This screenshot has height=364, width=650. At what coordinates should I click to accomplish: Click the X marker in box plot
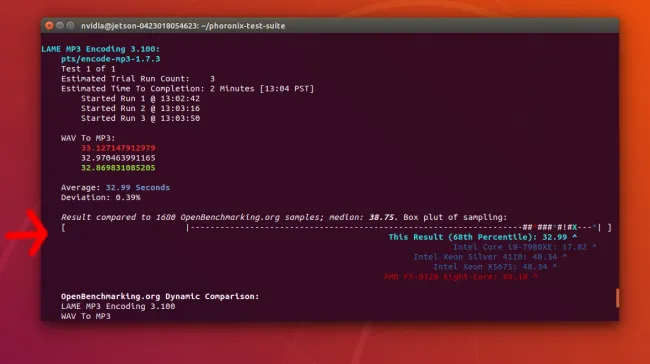pyautogui.click(x=575, y=227)
